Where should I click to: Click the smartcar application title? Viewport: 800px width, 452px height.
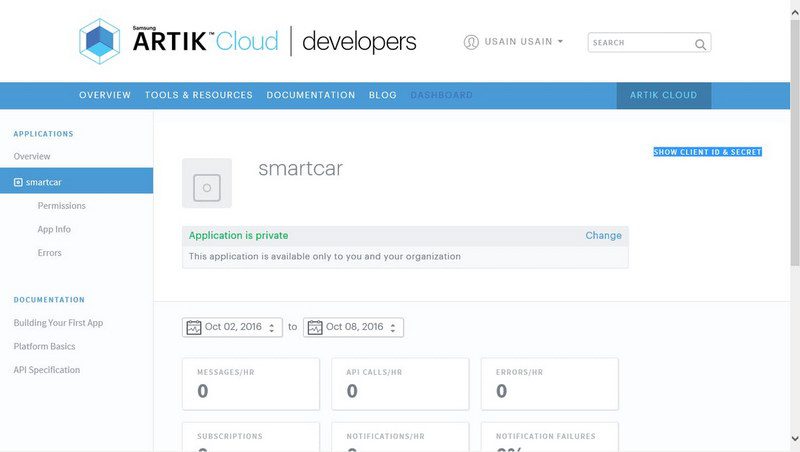(x=301, y=168)
